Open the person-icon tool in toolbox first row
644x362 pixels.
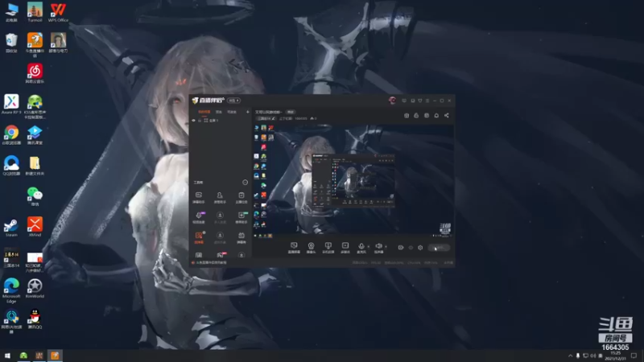tap(220, 197)
